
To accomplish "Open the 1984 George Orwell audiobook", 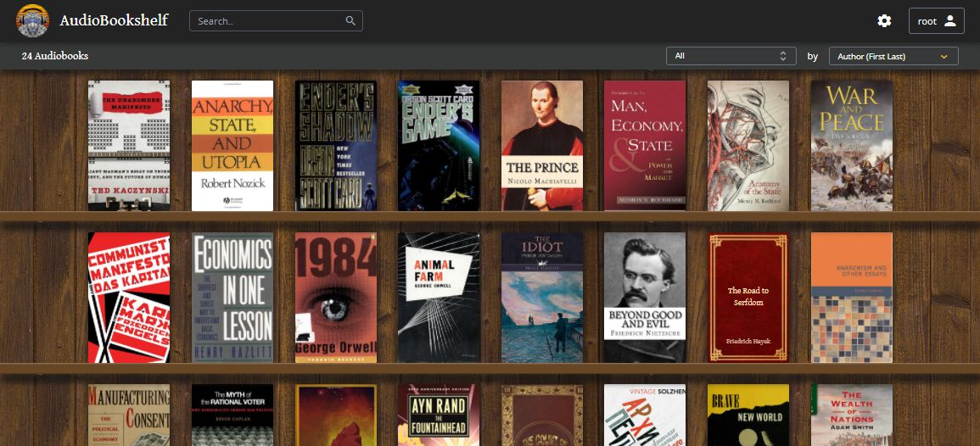I will (x=336, y=298).
